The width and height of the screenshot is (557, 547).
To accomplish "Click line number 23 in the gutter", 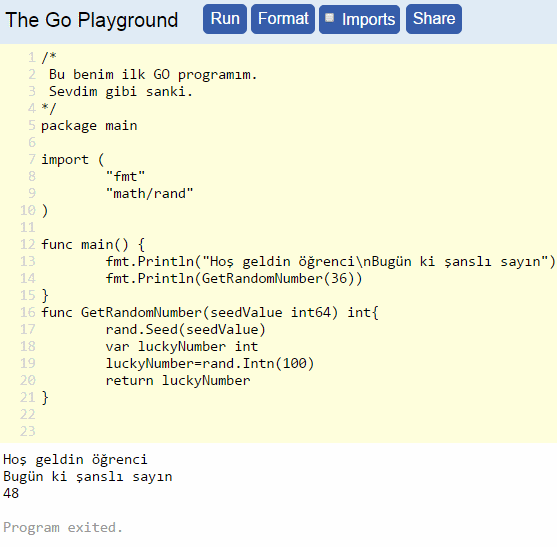I will pyautogui.click(x=28, y=431).
